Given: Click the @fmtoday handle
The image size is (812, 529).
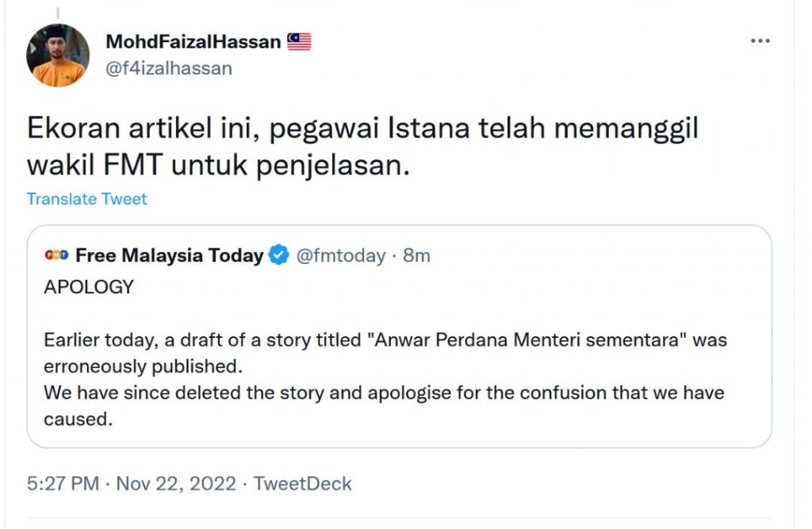Looking at the screenshot, I should pyautogui.click(x=340, y=255).
